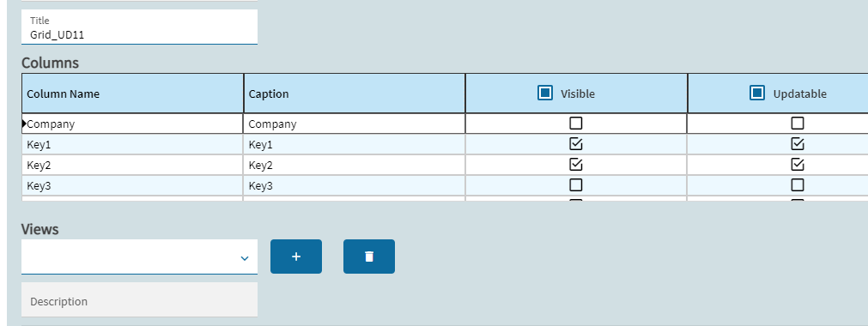
Task: Select the Key1 caption cell
Action: pos(355,144)
